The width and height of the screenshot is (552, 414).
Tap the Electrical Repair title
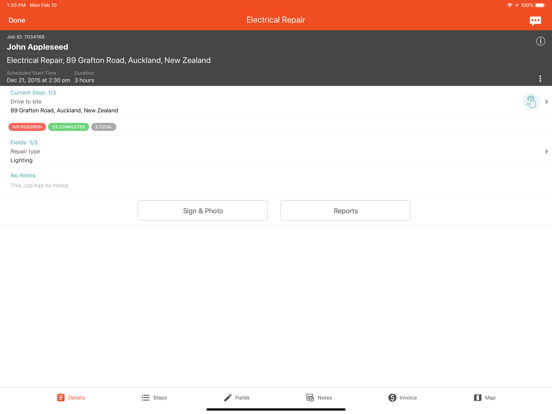pos(276,20)
